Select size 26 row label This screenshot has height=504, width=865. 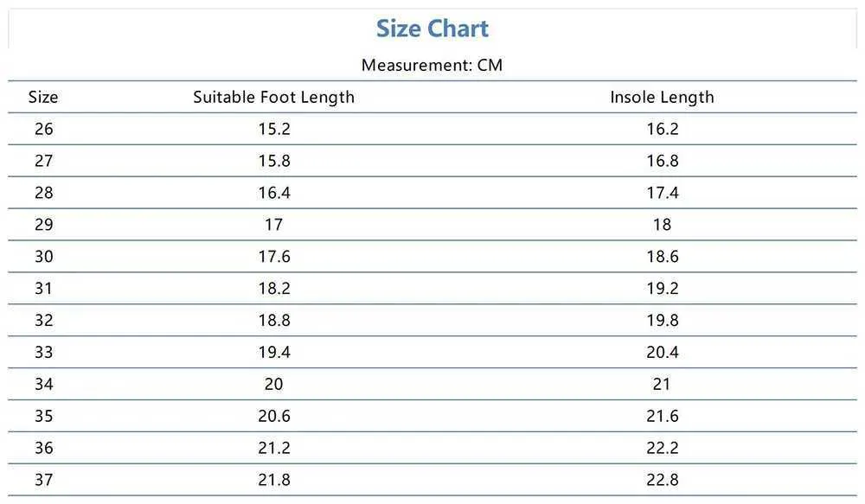pyautogui.click(x=43, y=129)
